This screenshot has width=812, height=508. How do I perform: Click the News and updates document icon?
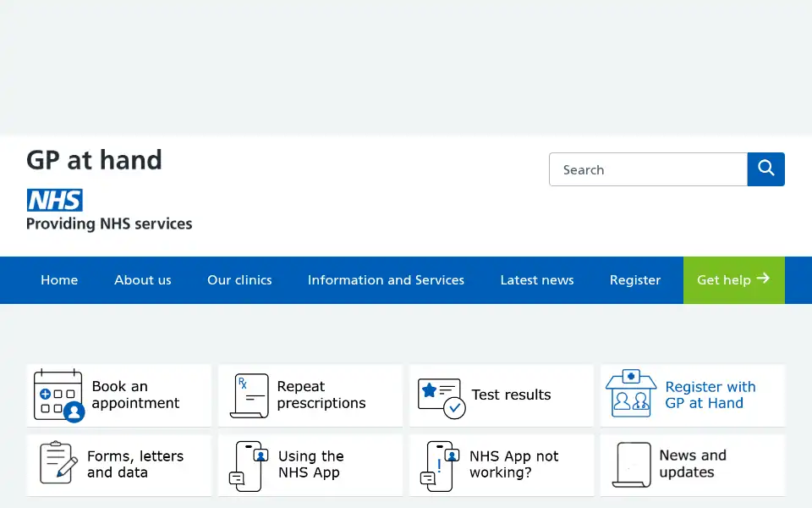tap(632, 465)
